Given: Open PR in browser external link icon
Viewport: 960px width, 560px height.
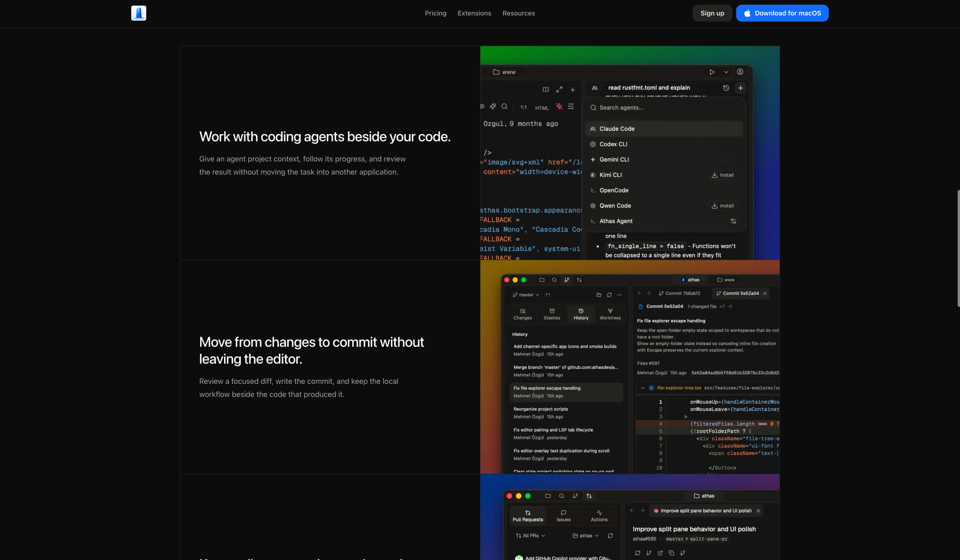Looking at the screenshot, I should tap(660, 553).
